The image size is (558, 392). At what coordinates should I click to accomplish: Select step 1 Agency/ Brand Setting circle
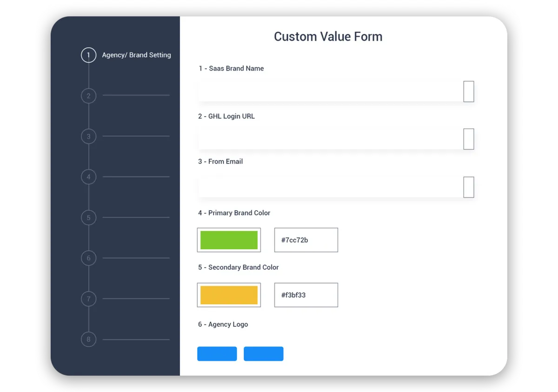(88, 55)
